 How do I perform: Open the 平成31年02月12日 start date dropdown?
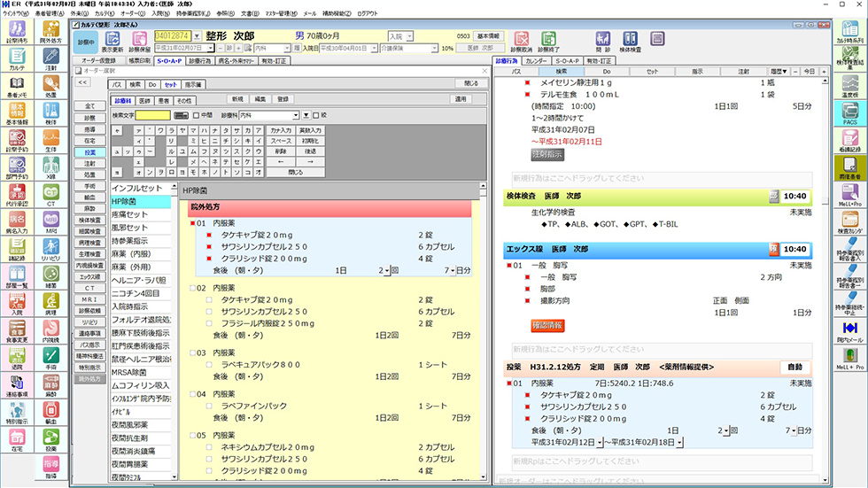point(600,443)
